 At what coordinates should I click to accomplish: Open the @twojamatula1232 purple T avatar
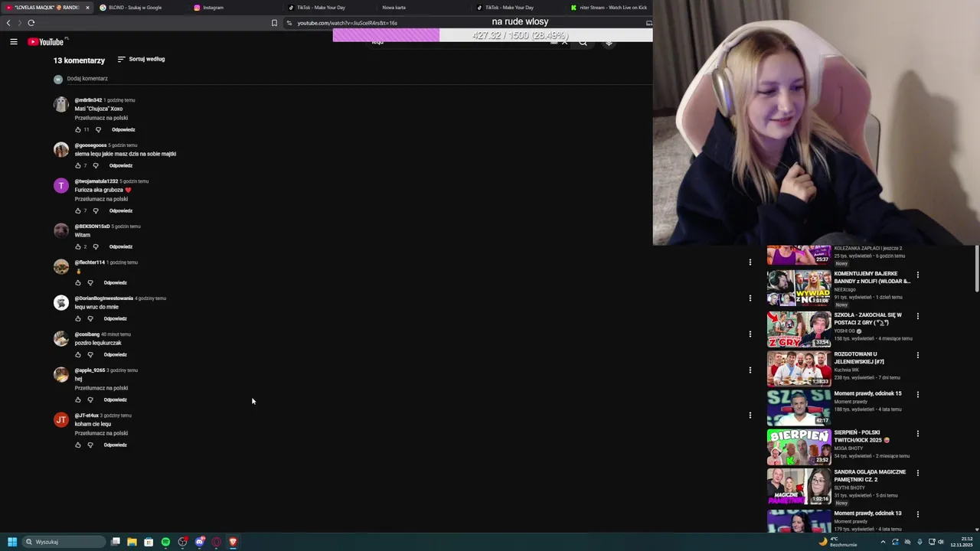(61, 186)
